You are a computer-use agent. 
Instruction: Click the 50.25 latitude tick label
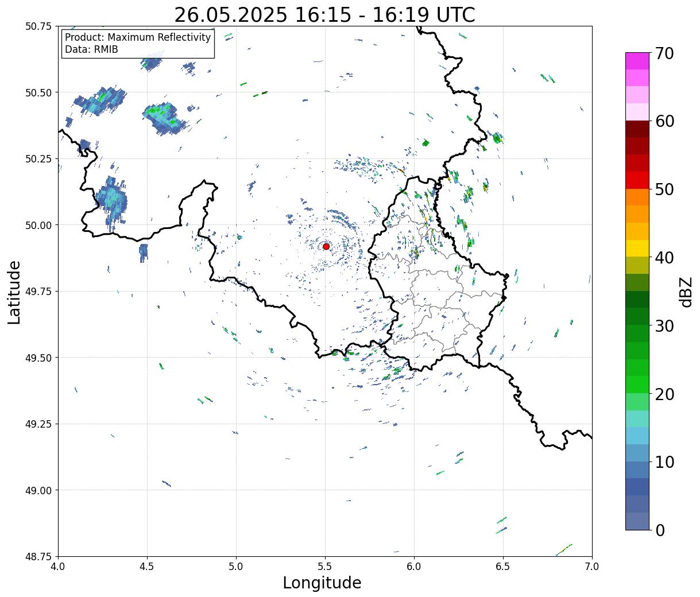(x=38, y=159)
